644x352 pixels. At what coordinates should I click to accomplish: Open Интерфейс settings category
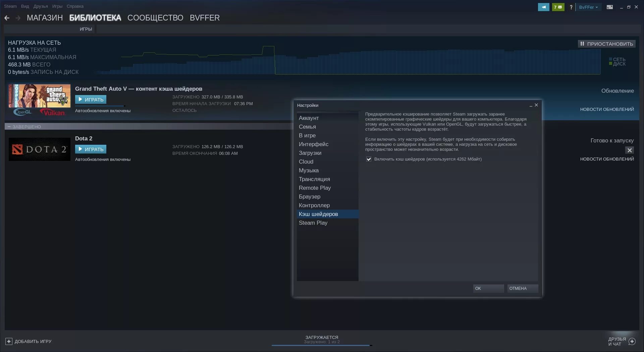coord(328,144)
